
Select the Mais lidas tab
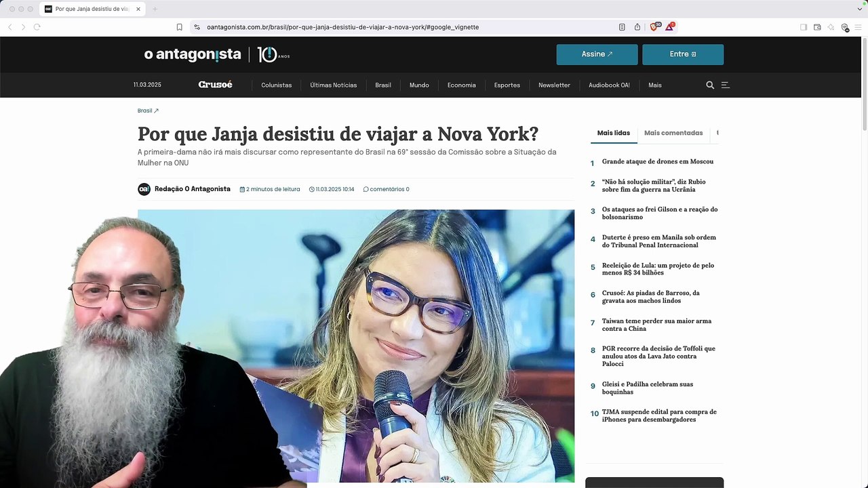pyautogui.click(x=614, y=133)
